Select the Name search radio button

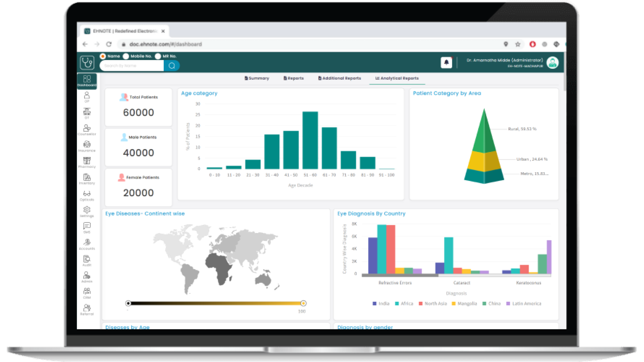click(103, 56)
